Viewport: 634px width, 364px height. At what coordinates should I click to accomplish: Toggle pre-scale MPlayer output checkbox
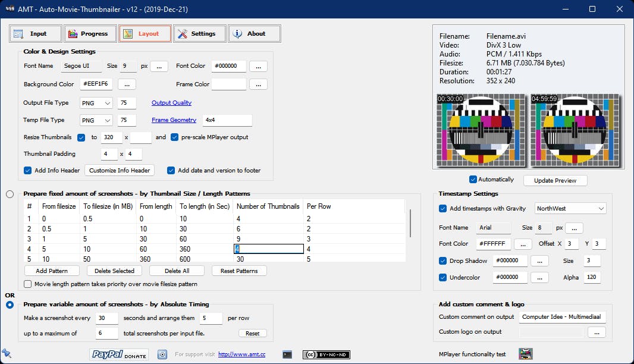(174, 137)
